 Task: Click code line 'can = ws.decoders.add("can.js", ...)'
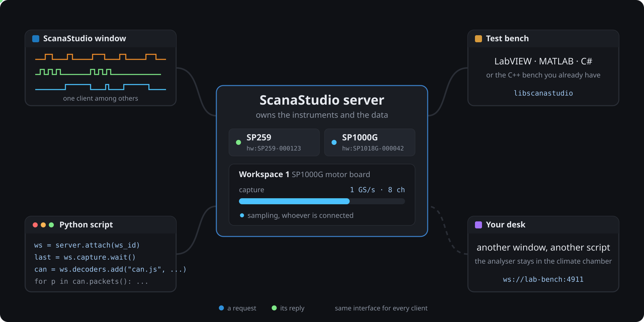pyautogui.click(x=110, y=269)
